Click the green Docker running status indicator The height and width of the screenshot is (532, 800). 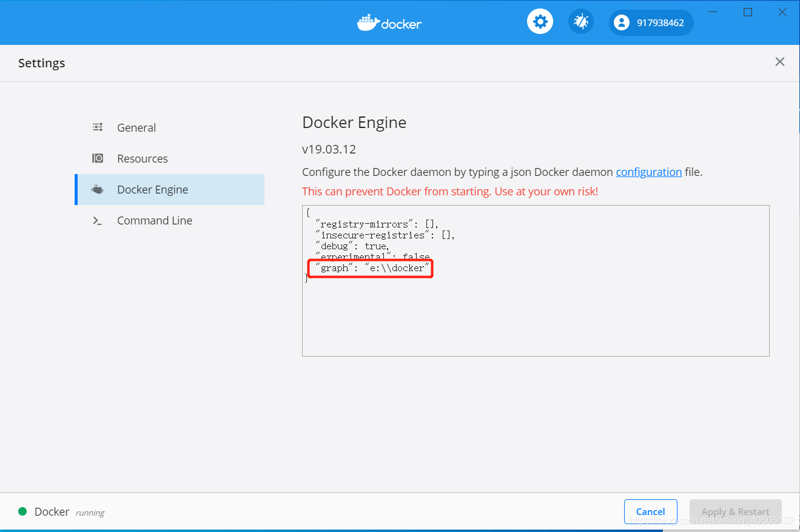pos(22,511)
